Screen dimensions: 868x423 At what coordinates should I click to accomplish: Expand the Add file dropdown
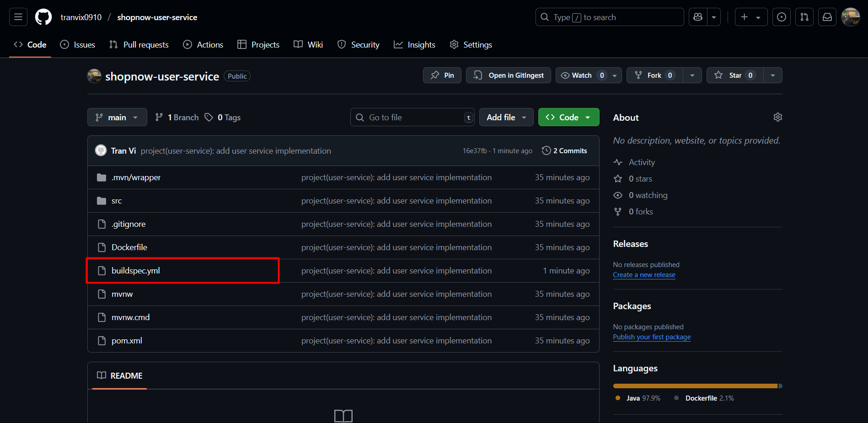[x=506, y=118]
